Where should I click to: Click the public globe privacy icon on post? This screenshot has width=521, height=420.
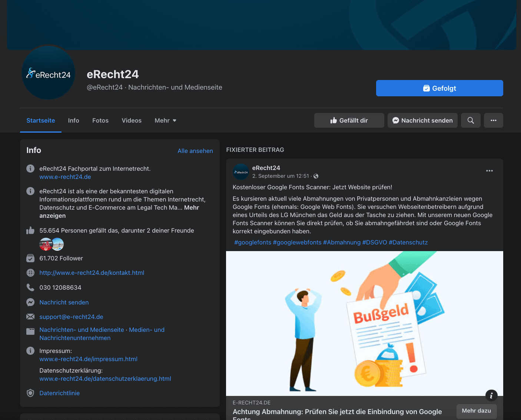[x=316, y=176]
